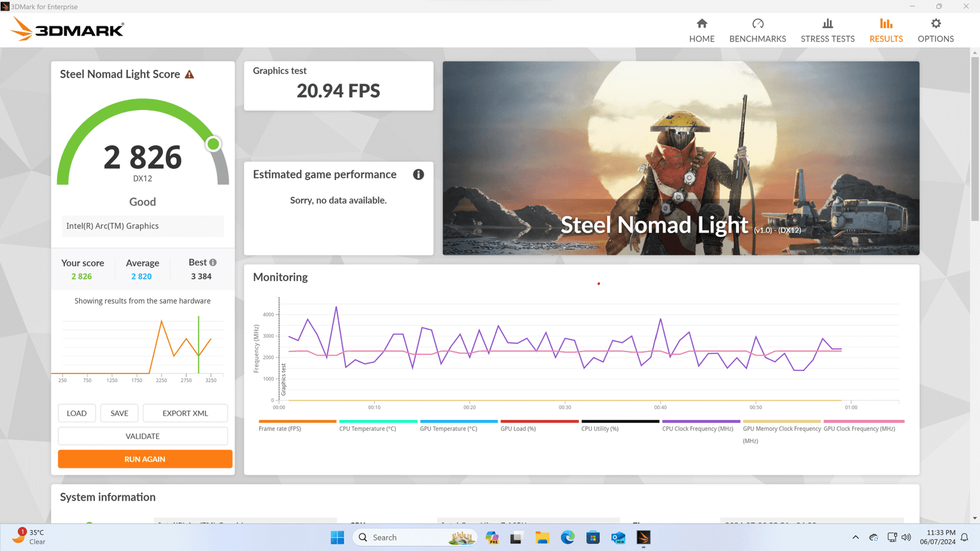Expand the system tray hidden icons chevron

(855, 538)
